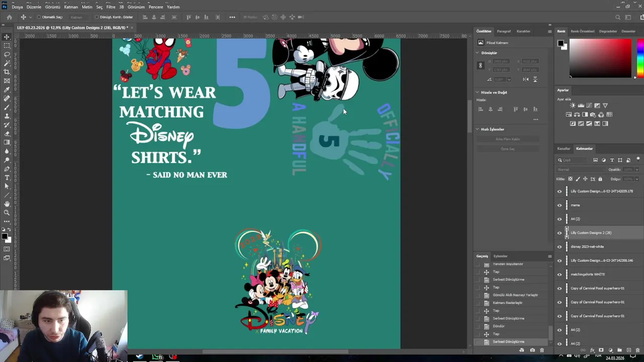Open the Geçmiş panel menu
Screen dimensions: 644x362
click(x=549, y=256)
